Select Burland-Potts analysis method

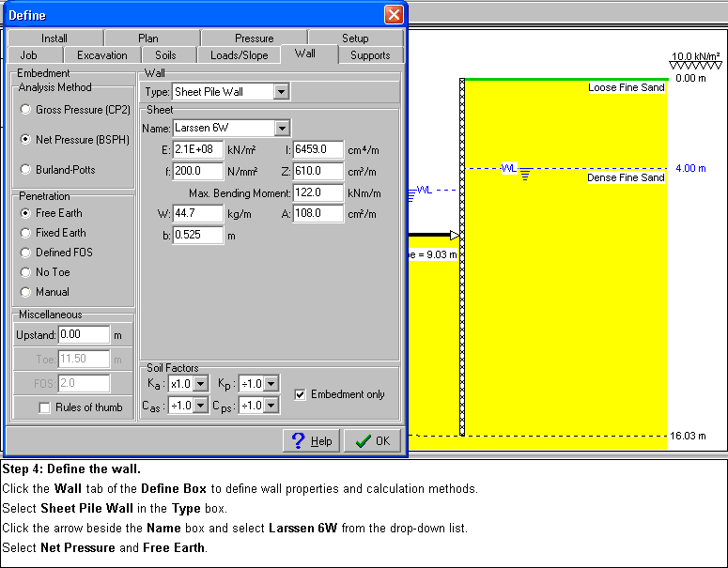coord(25,170)
